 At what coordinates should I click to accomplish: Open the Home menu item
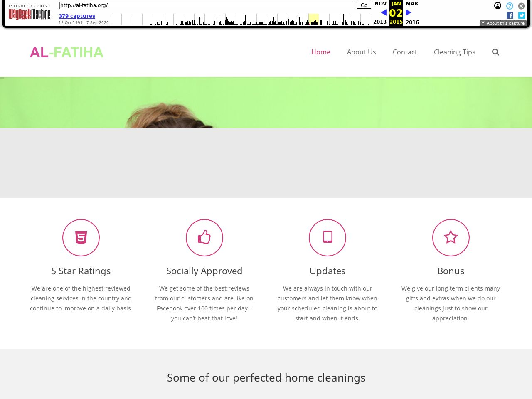point(320,52)
